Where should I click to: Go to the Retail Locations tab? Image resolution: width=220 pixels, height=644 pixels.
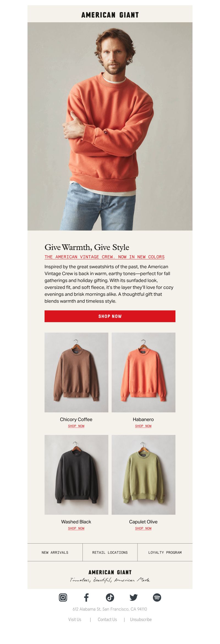[110, 552]
